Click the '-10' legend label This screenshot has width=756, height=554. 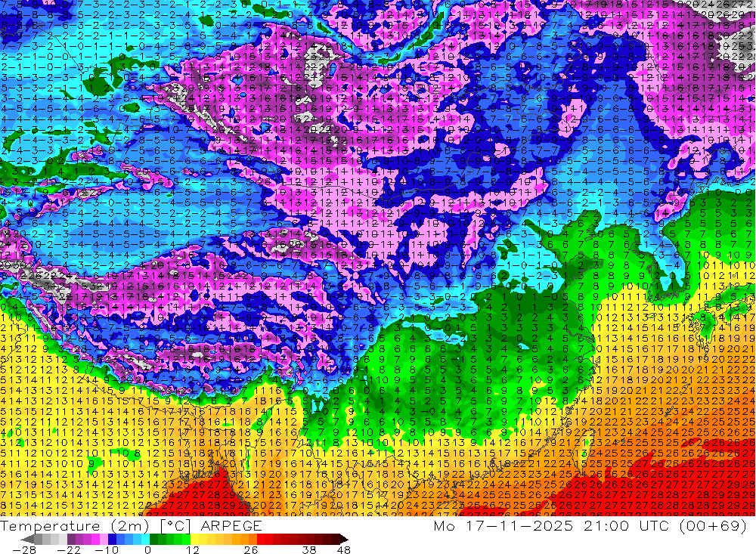[107, 549]
